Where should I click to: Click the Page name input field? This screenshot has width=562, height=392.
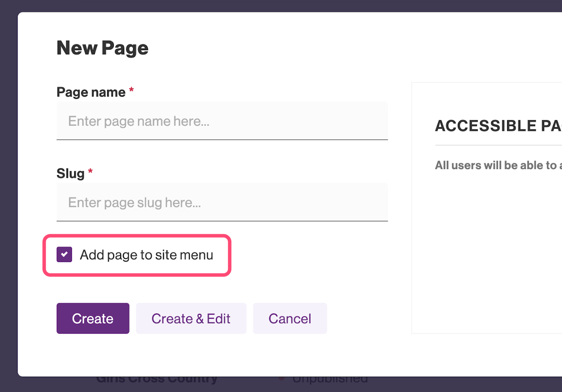(x=222, y=121)
